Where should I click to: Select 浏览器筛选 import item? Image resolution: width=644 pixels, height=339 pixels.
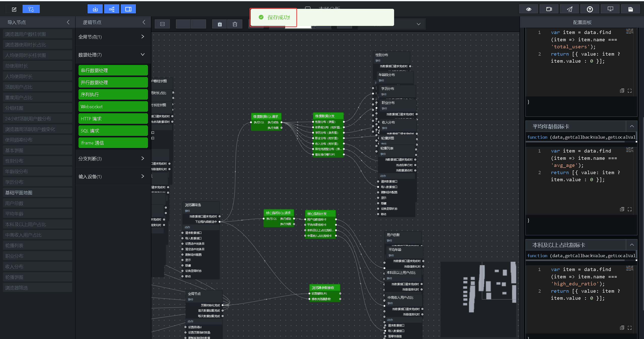point(37,288)
